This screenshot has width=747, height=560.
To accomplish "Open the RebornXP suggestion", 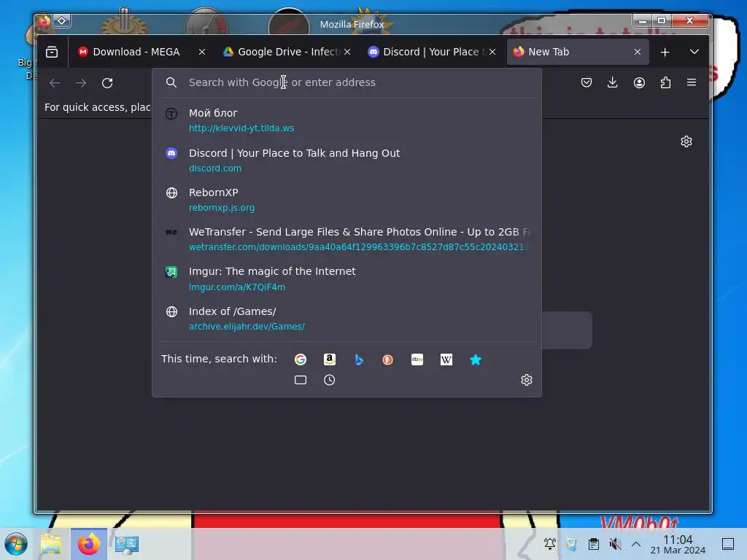I will pyautogui.click(x=347, y=200).
